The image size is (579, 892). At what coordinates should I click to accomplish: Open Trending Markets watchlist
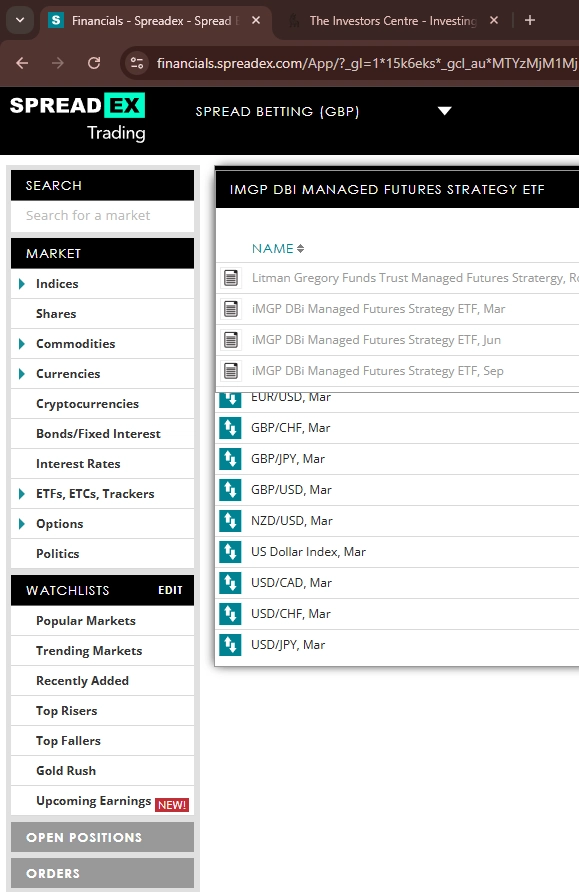click(102, 651)
